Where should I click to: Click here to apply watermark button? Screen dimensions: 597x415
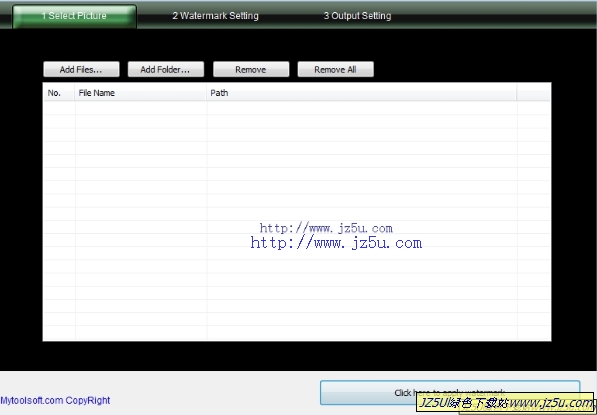tap(450, 393)
